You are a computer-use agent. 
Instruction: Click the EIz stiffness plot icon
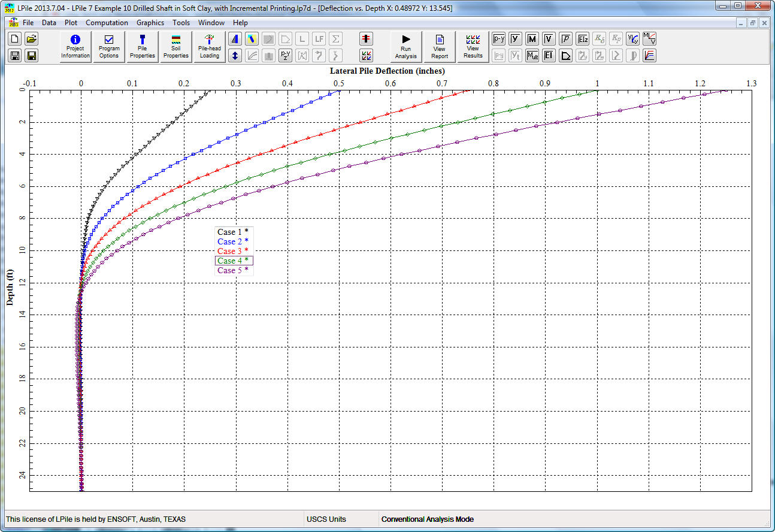(x=582, y=39)
